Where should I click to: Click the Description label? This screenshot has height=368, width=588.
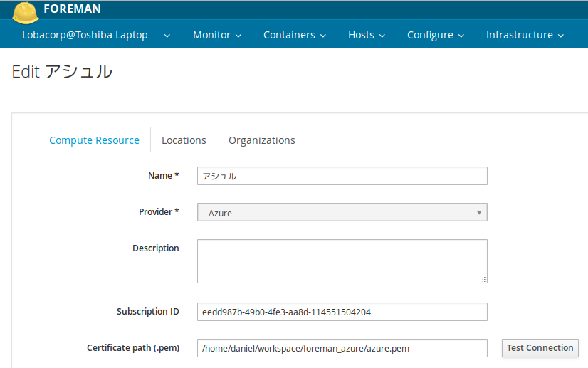tap(156, 248)
